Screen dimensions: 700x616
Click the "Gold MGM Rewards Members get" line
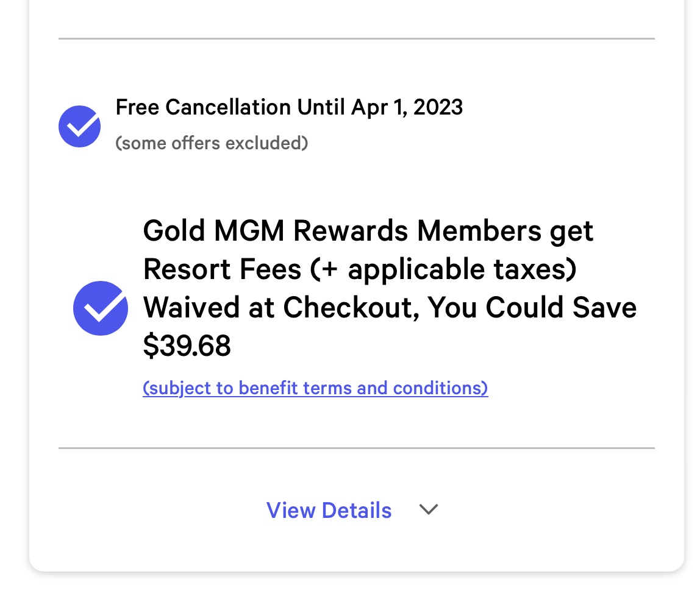tap(368, 231)
